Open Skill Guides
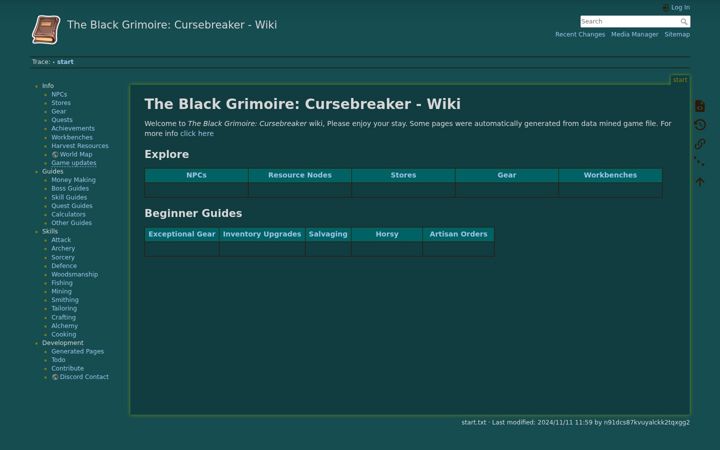Viewport: 720px width, 450px height. 69,197
